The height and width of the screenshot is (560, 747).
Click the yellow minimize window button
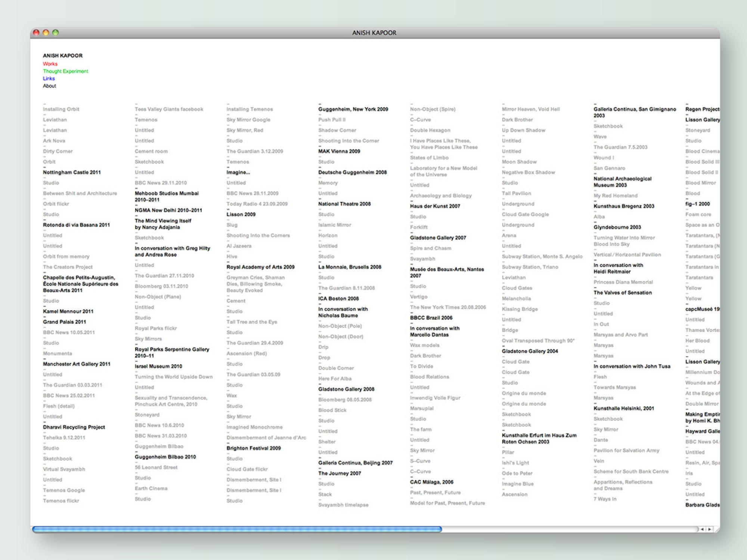coord(46,32)
